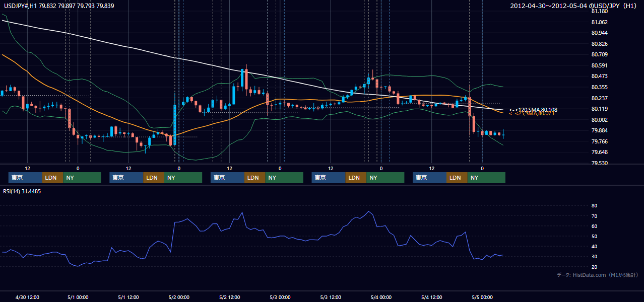
Task: Pick the LDN session block for 5/3
Action: point(356,178)
